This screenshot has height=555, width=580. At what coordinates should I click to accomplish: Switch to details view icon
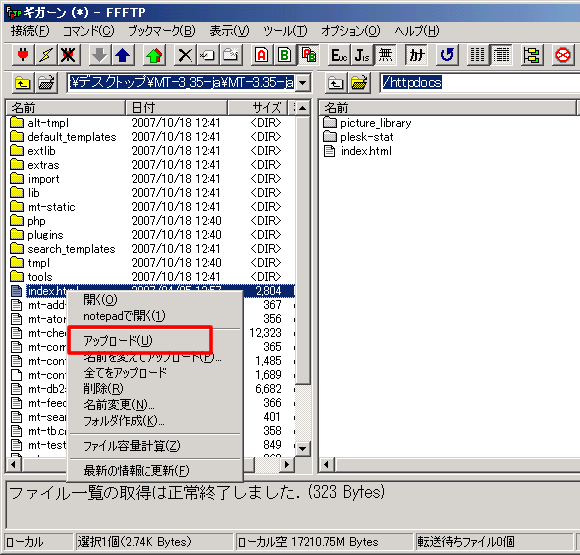tap(501, 55)
